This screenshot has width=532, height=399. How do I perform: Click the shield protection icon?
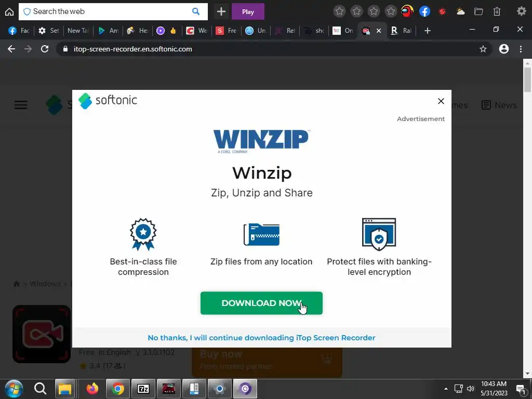pos(379,234)
